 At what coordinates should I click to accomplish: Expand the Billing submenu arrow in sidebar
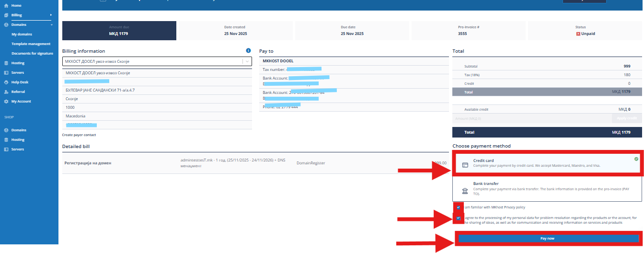click(51, 15)
